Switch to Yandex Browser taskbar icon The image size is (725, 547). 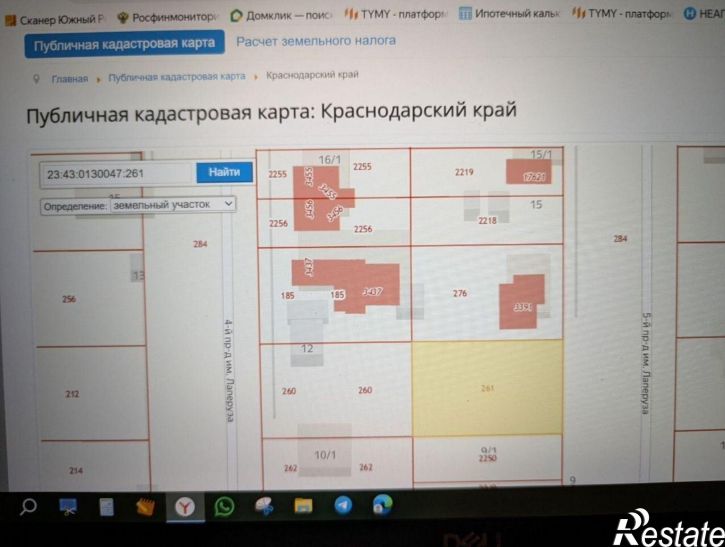coord(184,507)
